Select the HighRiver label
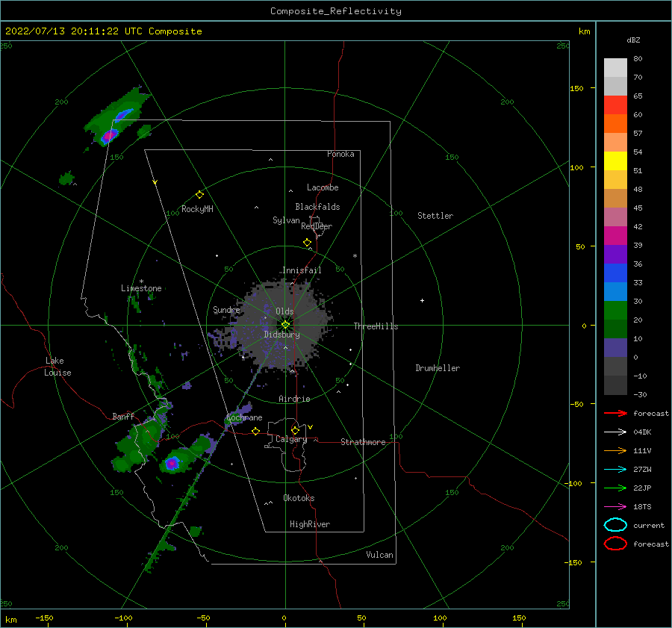672x628 pixels. pyautogui.click(x=310, y=524)
